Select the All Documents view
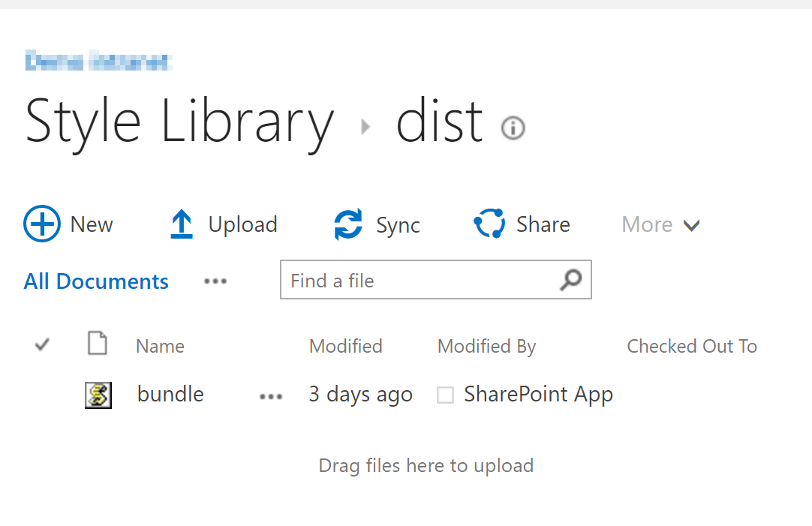 coord(96,281)
